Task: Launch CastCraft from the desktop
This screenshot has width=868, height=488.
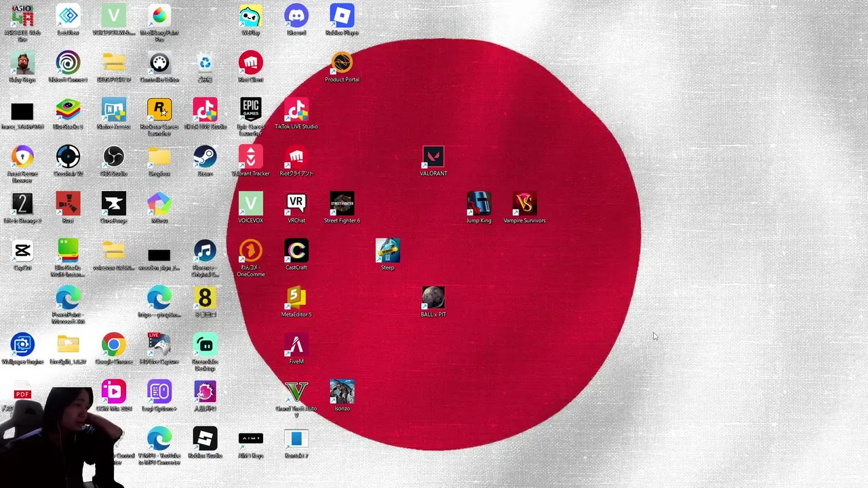Action: coord(296,251)
